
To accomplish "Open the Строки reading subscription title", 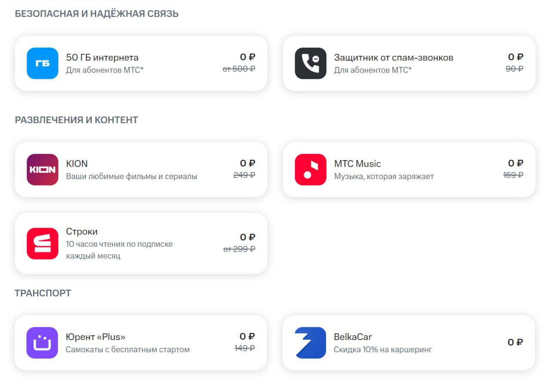I will [x=82, y=231].
